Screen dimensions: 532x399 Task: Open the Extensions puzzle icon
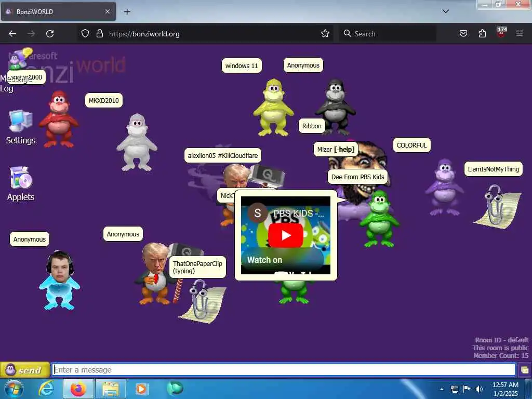point(482,33)
